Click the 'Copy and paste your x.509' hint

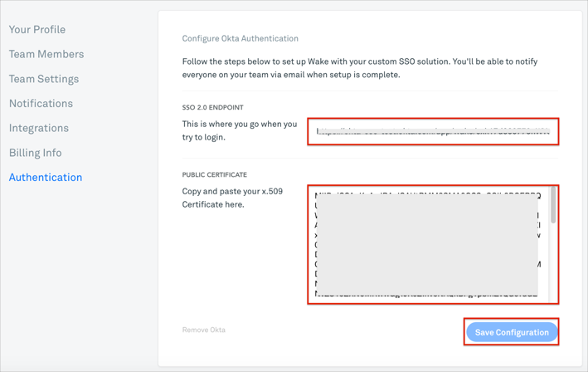(x=232, y=198)
